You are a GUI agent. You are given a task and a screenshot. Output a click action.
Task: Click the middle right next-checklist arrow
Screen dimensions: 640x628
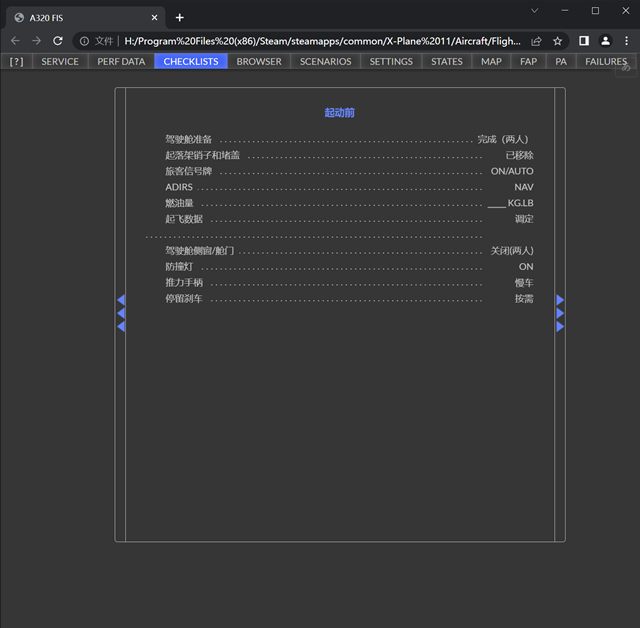pos(560,313)
